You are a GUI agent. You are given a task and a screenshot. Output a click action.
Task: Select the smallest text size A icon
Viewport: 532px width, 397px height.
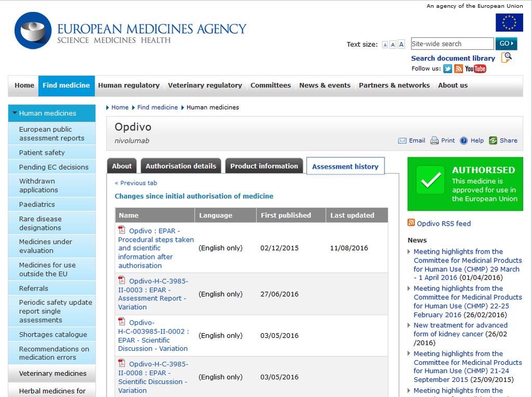coord(385,45)
